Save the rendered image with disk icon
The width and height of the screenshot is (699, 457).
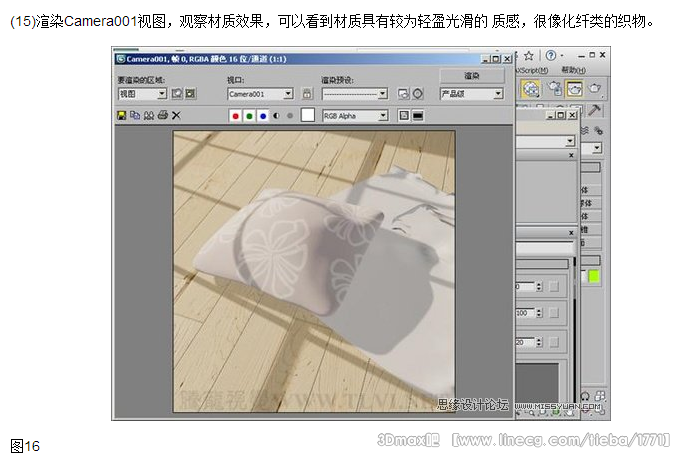(x=122, y=115)
